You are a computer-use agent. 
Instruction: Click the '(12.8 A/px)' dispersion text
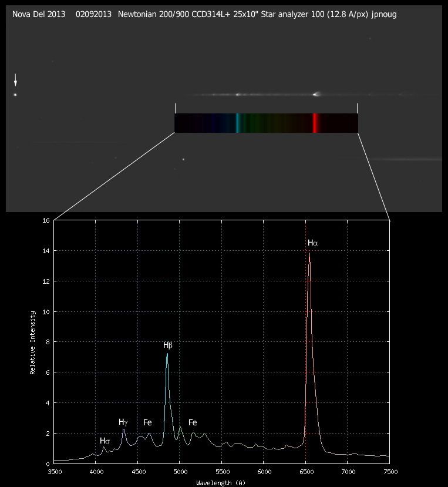(348, 14)
